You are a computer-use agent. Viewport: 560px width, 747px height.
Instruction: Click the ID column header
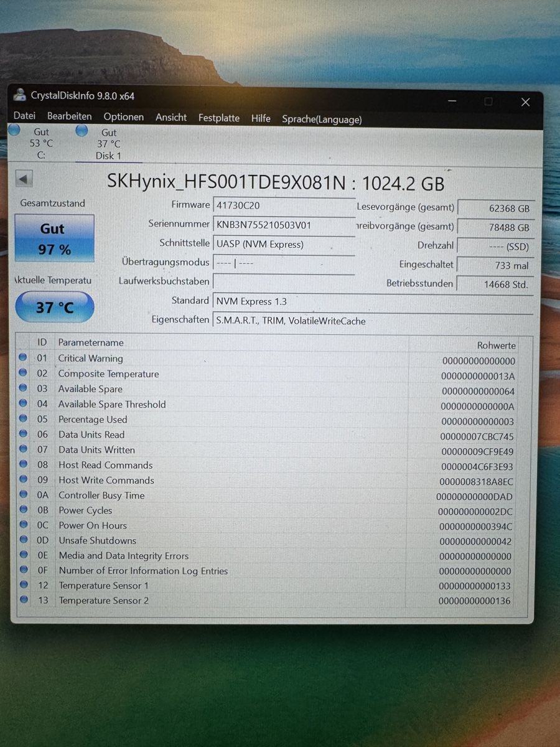pyautogui.click(x=42, y=342)
